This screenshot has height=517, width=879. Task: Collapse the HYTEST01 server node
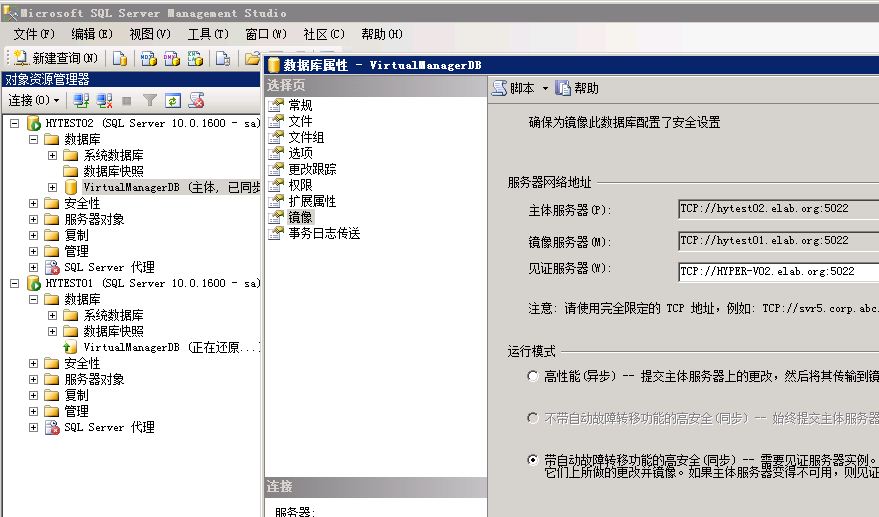click(x=15, y=284)
